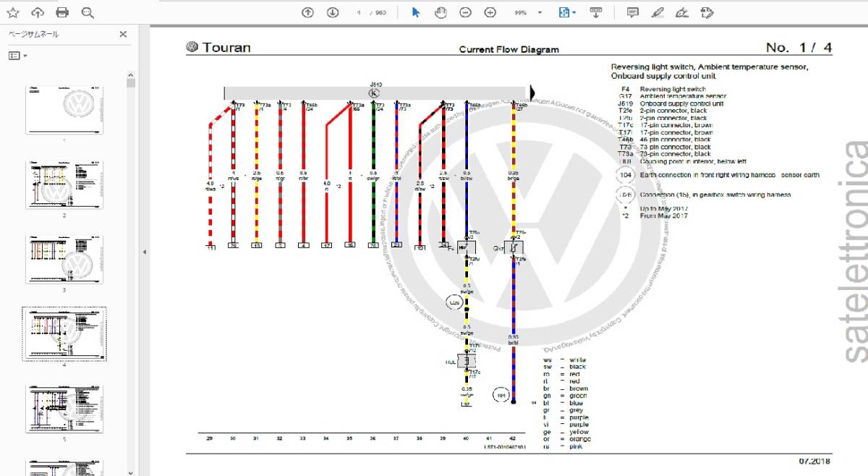Print the document using the printer icon
This screenshot has width=868, height=476.
coord(62,12)
